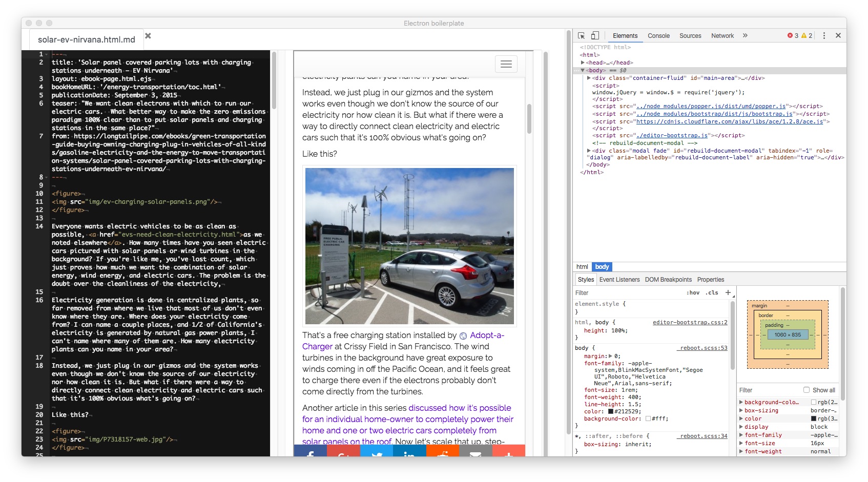The height and width of the screenshot is (482, 868).
Task: Click the add new style rule plus icon
Action: pyautogui.click(x=728, y=292)
